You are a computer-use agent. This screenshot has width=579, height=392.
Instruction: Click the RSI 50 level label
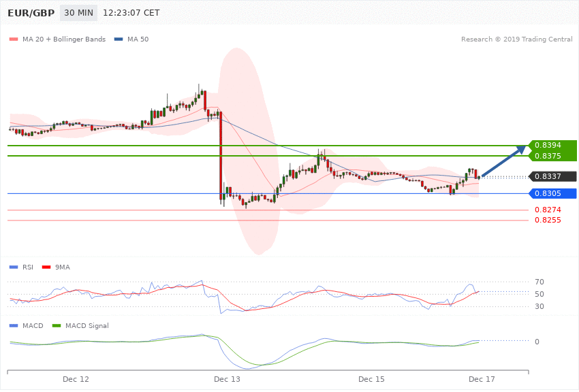tap(539, 294)
